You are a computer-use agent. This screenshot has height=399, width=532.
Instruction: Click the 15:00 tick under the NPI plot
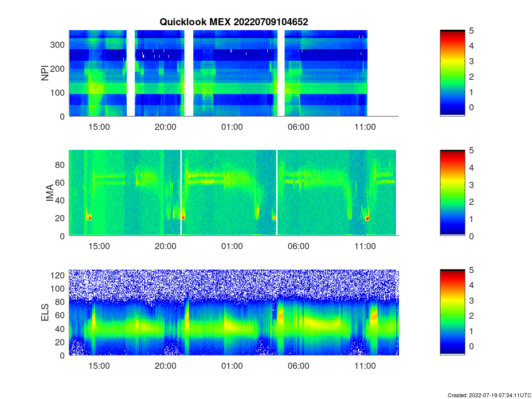pos(99,127)
